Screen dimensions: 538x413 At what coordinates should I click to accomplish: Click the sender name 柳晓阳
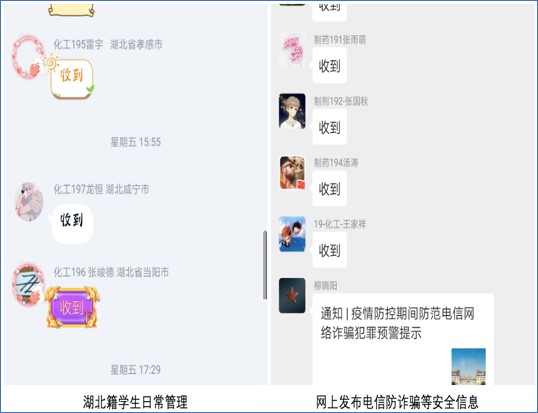pos(325,285)
